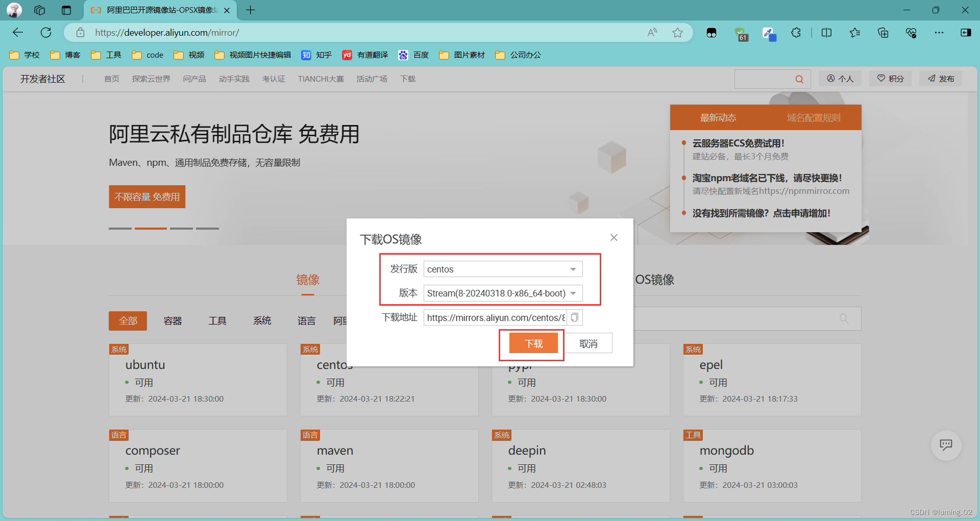This screenshot has width=980, height=521.
Task: Close the Alibaba mirror site tab
Action: (x=227, y=10)
